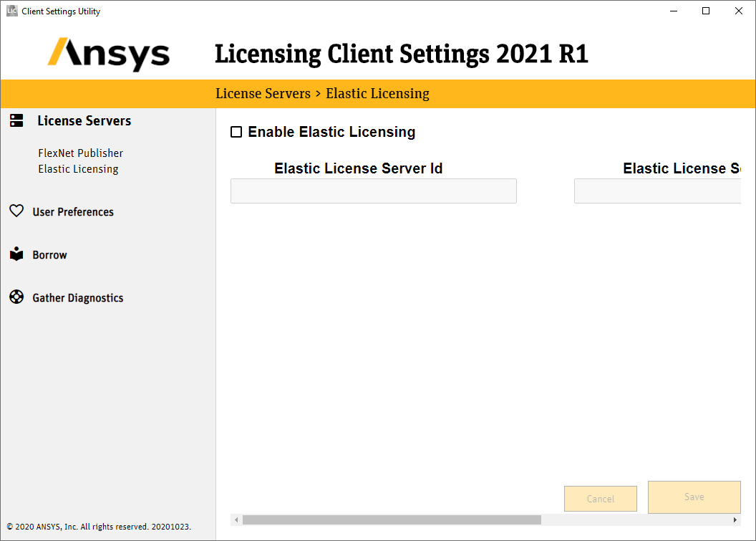The width and height of the screenshot is (756, 541).
Task: Click the scrollbar right arrow
Action: click(735, 520)
